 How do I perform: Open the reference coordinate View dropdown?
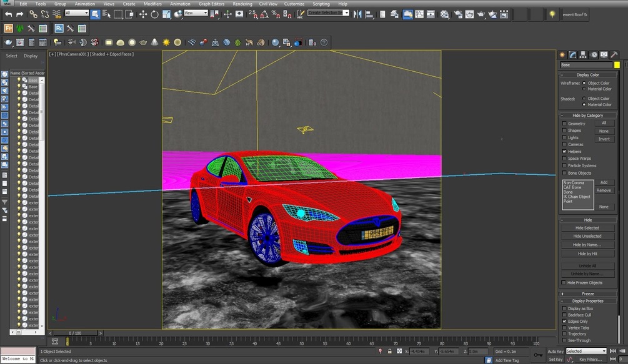pyautogui.click(x=196, y=13)
